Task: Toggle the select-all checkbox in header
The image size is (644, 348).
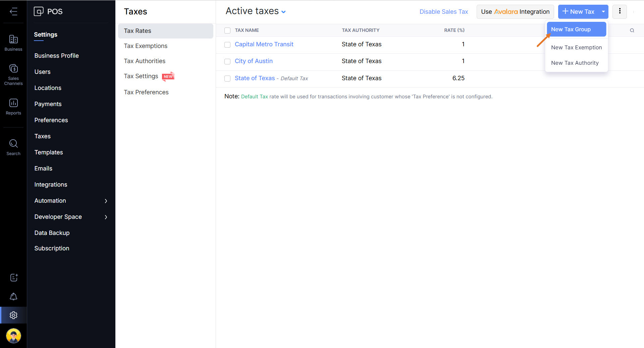Action: (227, 31)
